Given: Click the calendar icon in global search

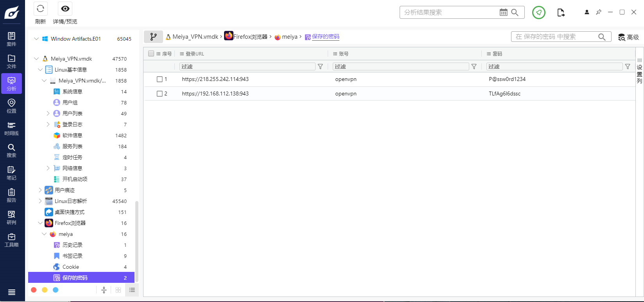Looking at the screenshot, I should click(x=504, y=13).
